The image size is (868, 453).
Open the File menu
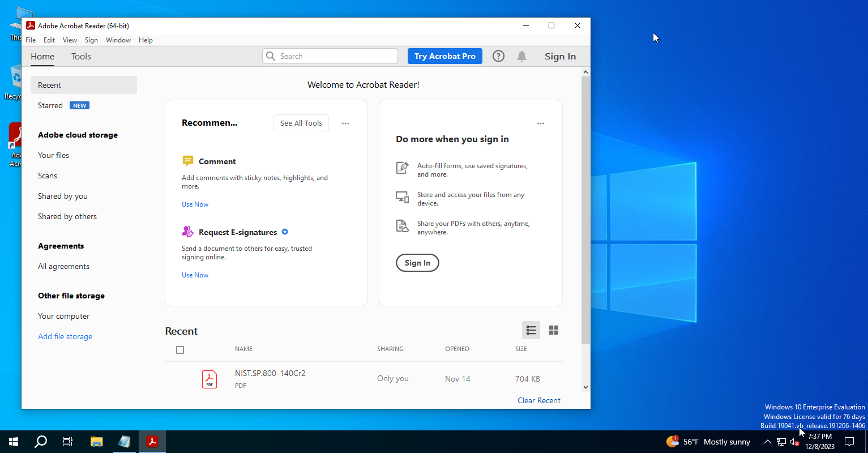(31, 40)
